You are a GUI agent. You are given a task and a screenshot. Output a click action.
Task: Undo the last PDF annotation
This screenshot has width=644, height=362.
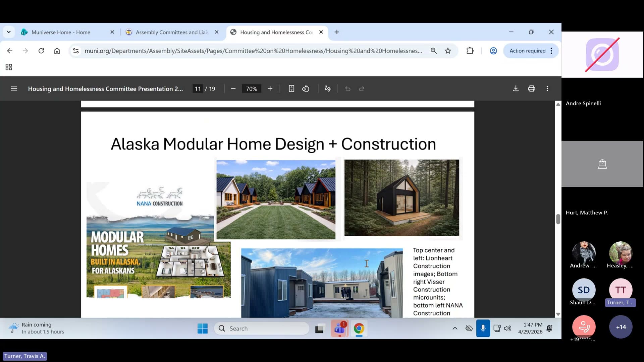click(348, 89)
